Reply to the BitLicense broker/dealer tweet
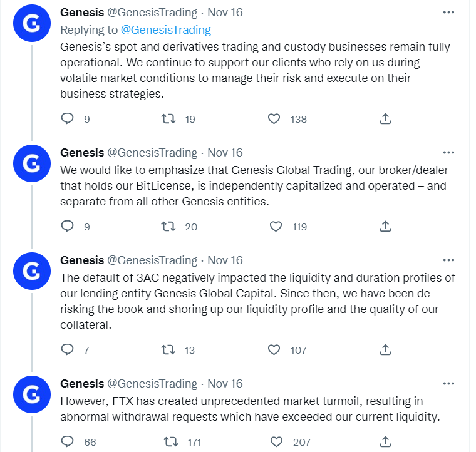Screen dimensions: 476x452 [x=68, y=226]
